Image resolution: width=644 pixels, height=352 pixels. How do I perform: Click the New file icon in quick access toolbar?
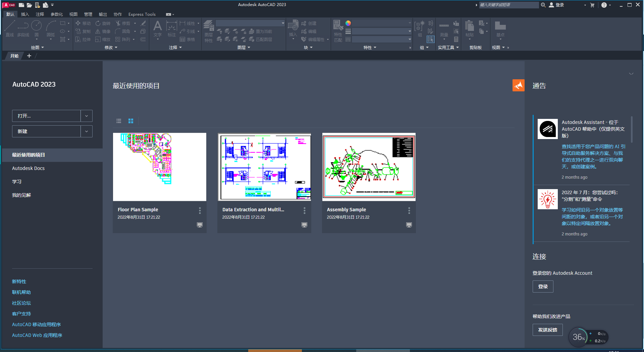pyautogui.click(x=21, y=5)
